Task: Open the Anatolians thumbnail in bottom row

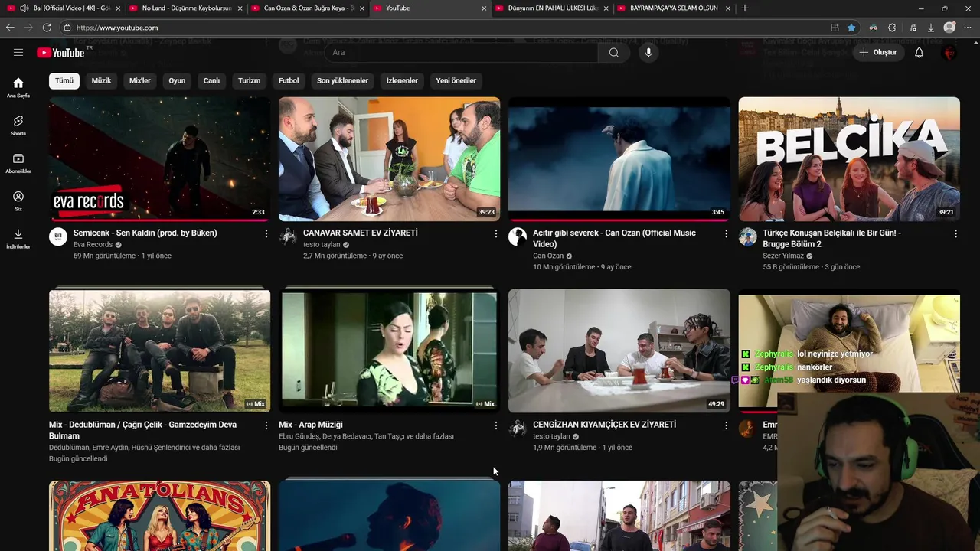Action: coord(159,516)
